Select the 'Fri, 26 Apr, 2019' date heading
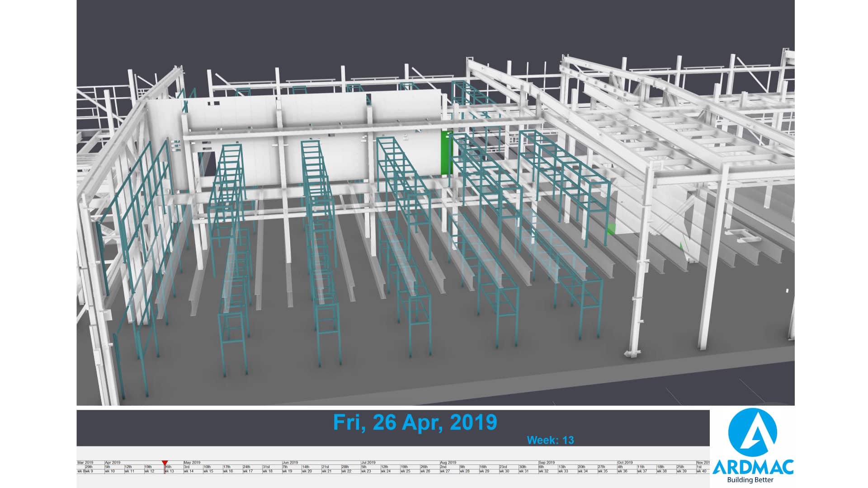Image resolution: width=868 pixels, height=488 pixels. (415, 422)
